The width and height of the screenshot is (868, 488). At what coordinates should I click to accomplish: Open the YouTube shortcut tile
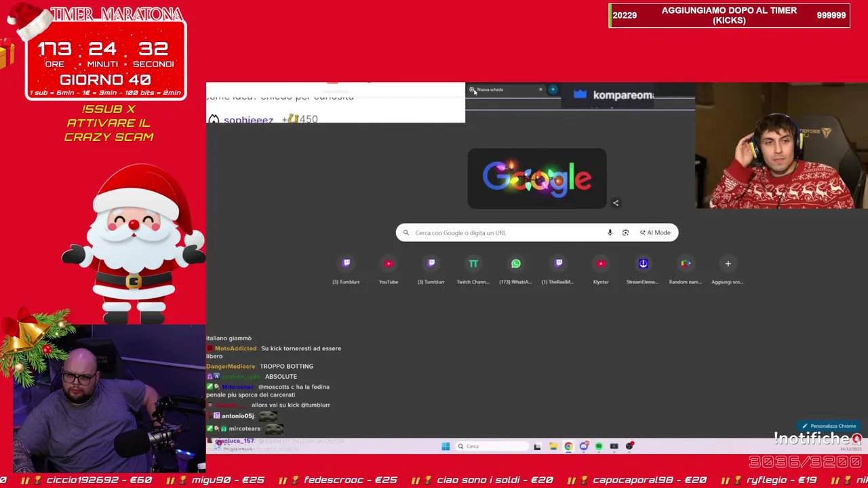[x=389, y=269]
